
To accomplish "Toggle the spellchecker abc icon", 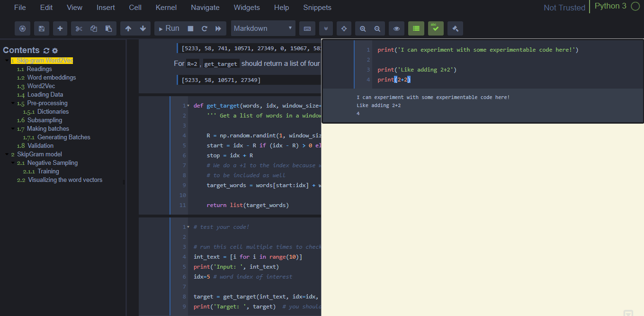I will [x=436, y=28].
